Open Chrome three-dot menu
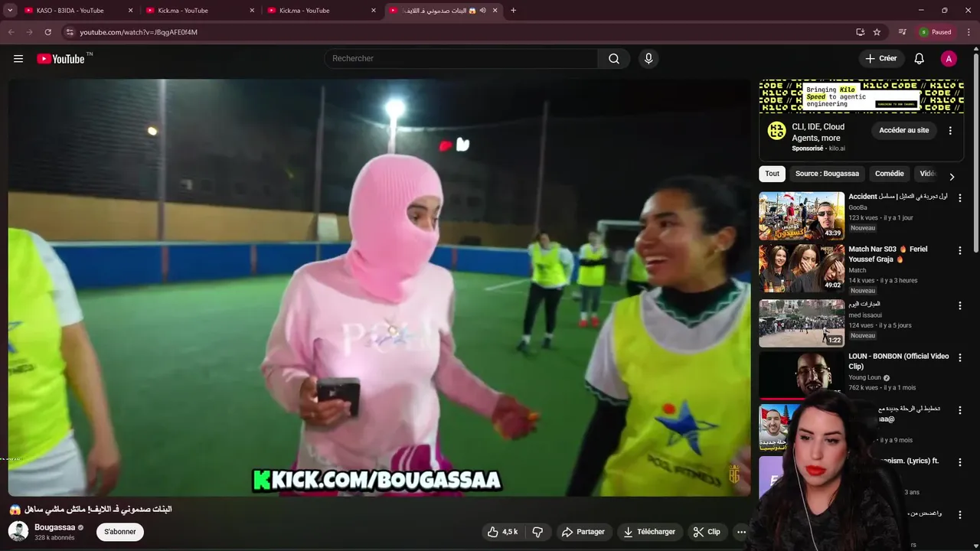 point(968,32)
